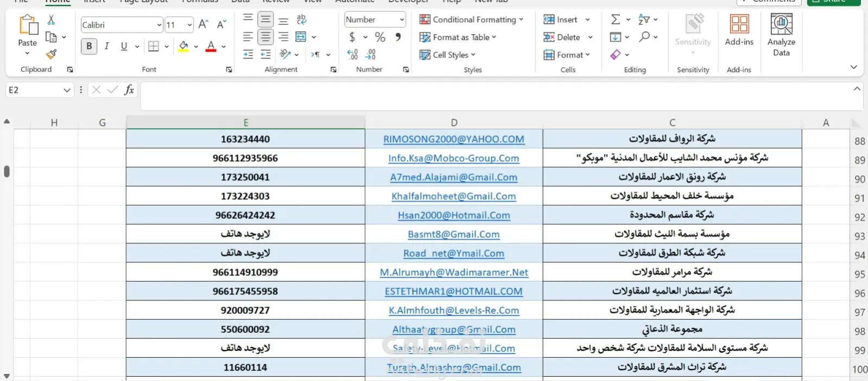Click Analyze Data button

(781, 35)
